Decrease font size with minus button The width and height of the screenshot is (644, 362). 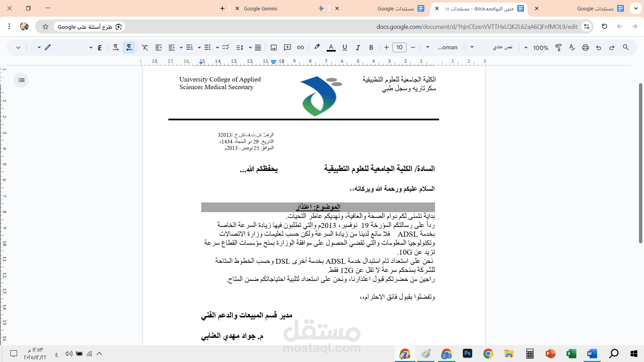click(413, 47)
